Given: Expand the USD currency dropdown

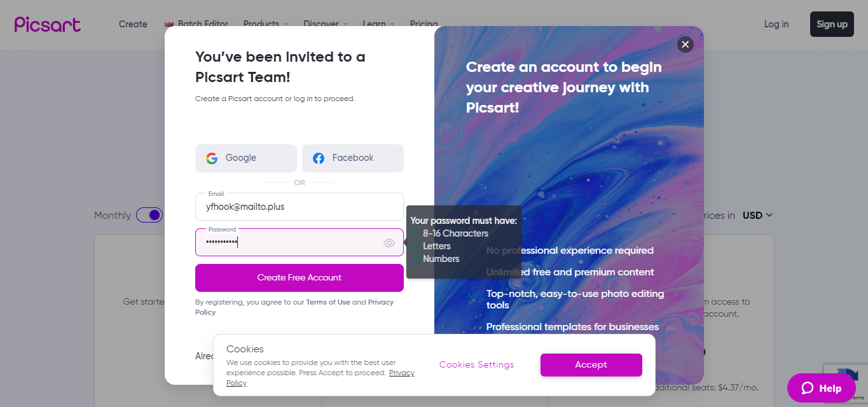Looking at the screenshot, I should point(758,216).
